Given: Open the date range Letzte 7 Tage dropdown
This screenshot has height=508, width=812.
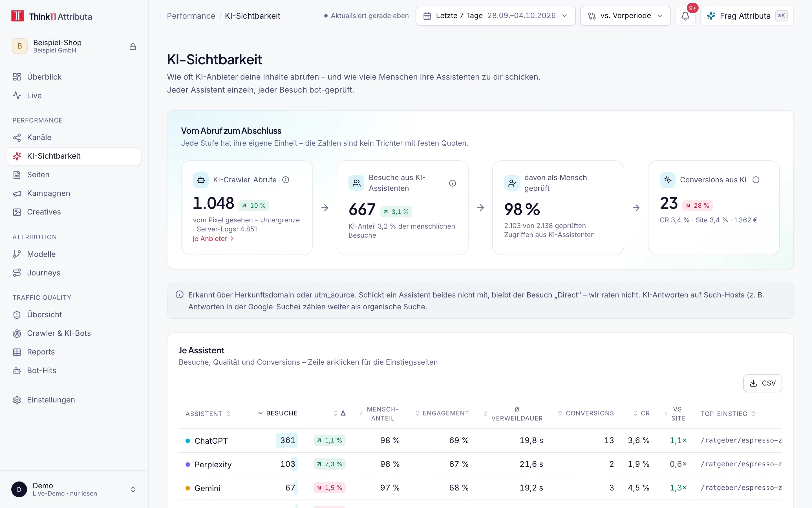Looking at the screenshot, I should point(495,16).
